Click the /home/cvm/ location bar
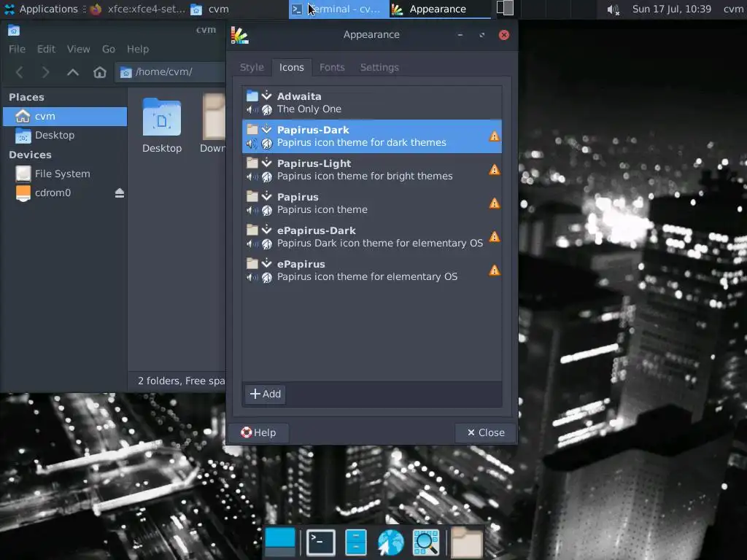Image resolution: width=747 pixels, height=560 pixels. click(170, 72)
